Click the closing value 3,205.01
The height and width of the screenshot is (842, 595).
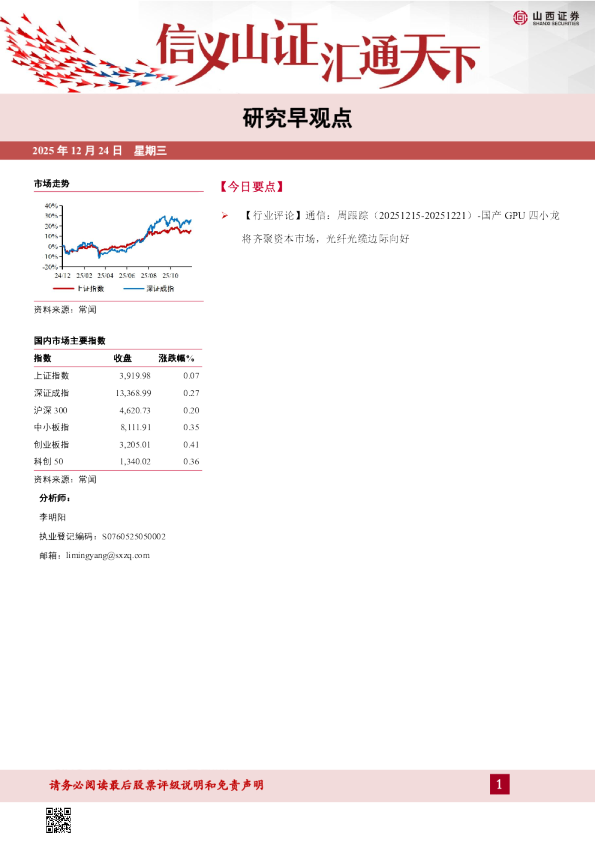135,445
